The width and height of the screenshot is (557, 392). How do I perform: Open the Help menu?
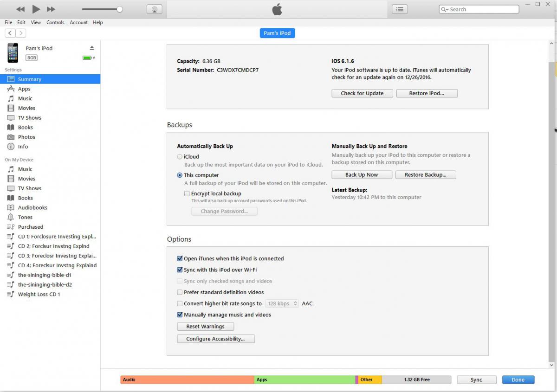click(97, 22)
